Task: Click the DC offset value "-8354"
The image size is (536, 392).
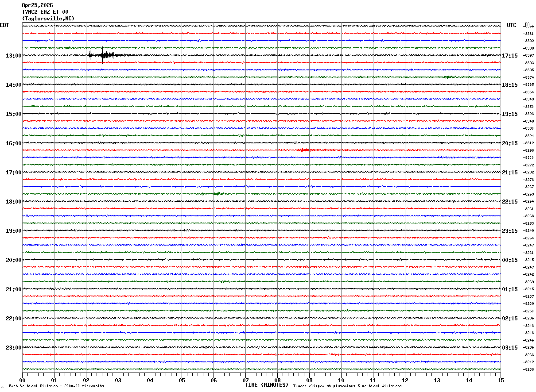Action: coord(529,92)
